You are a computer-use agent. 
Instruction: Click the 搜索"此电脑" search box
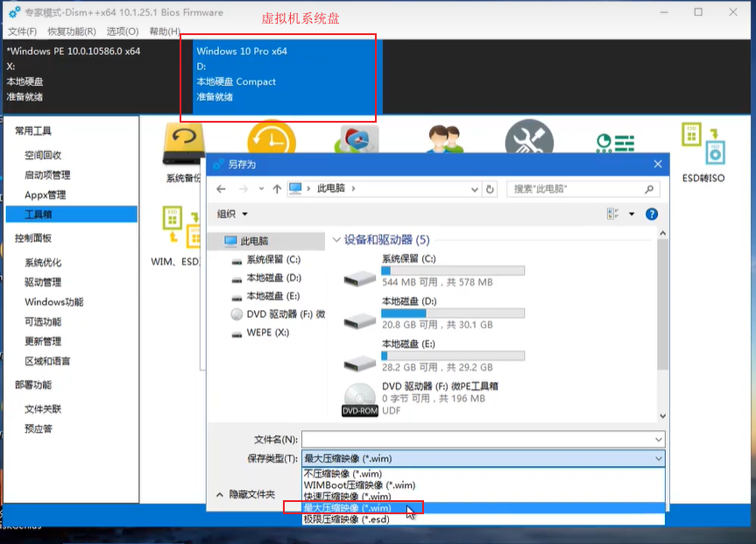pos(583,189)
